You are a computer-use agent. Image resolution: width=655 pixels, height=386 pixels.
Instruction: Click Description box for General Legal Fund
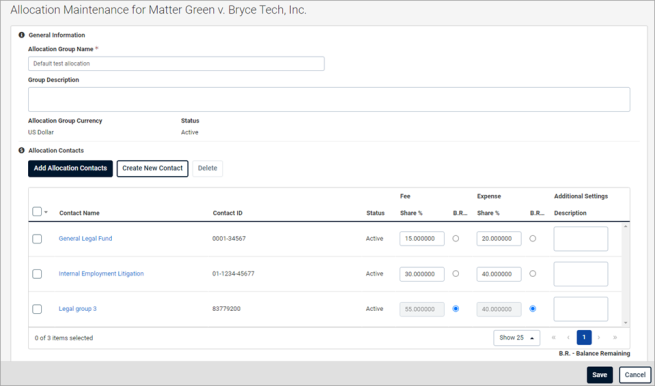(x=581, y=239)
